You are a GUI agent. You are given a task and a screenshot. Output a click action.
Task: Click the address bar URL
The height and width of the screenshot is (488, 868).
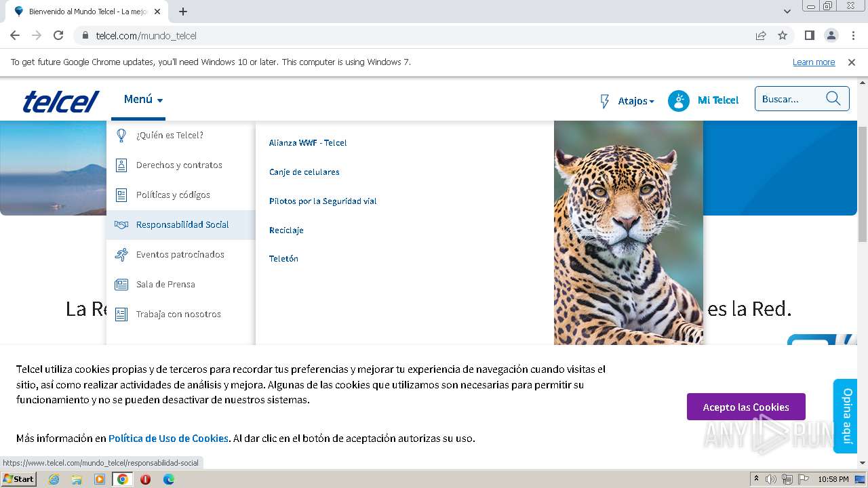[146, 36]
